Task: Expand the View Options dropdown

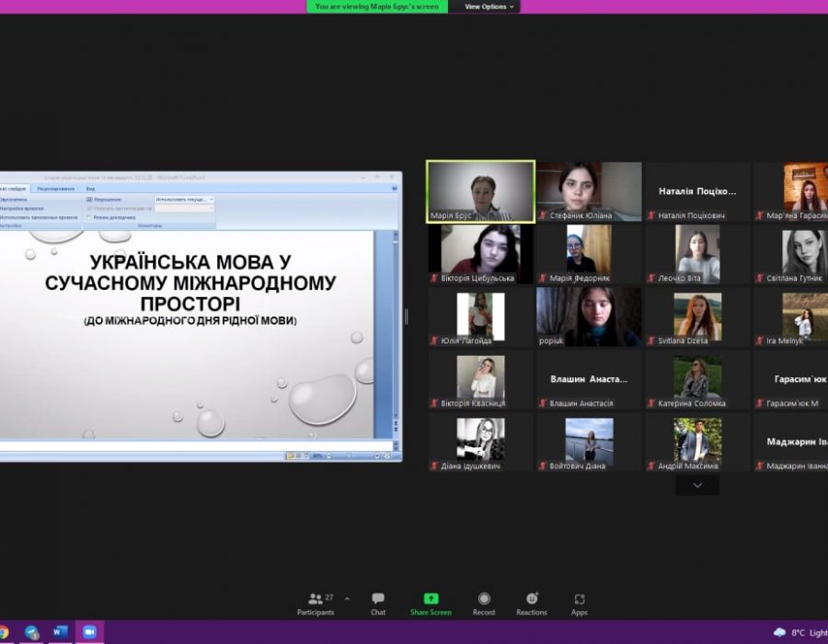Action: pyautogui.click(x=489, y=6)
